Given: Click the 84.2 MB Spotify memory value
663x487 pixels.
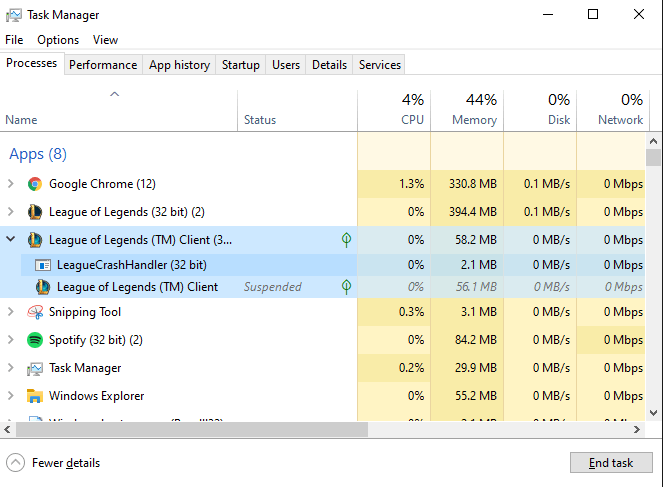Looking at the screenshot, I should click(476, 340).
